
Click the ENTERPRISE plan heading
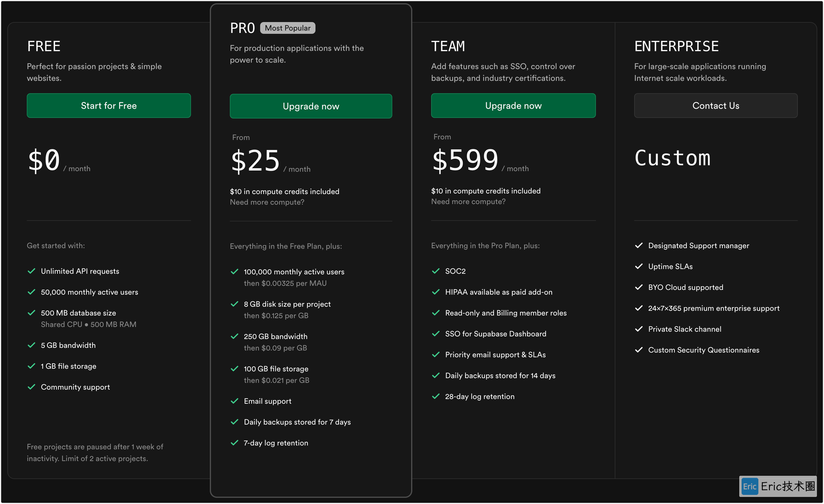coord(676,46)
